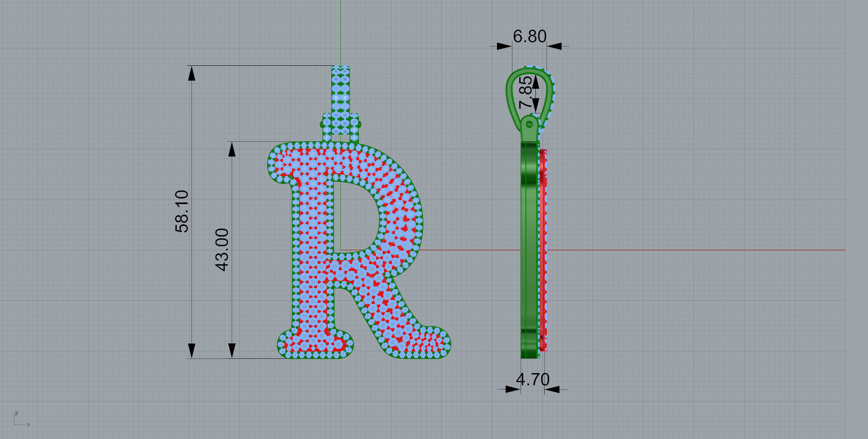This screenshot has height=439, width=868.
Task: Pick the hinge pin circle in side view
Action: click(x=529, y=125)
